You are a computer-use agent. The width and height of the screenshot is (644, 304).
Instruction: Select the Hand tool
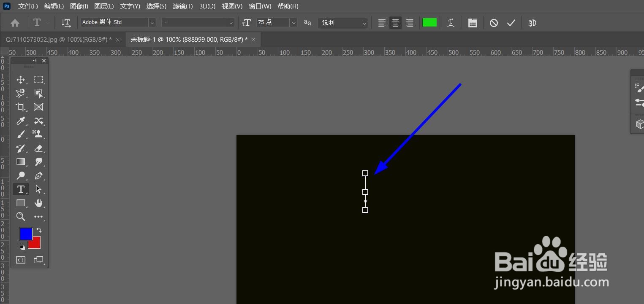[x=38, y=203]
